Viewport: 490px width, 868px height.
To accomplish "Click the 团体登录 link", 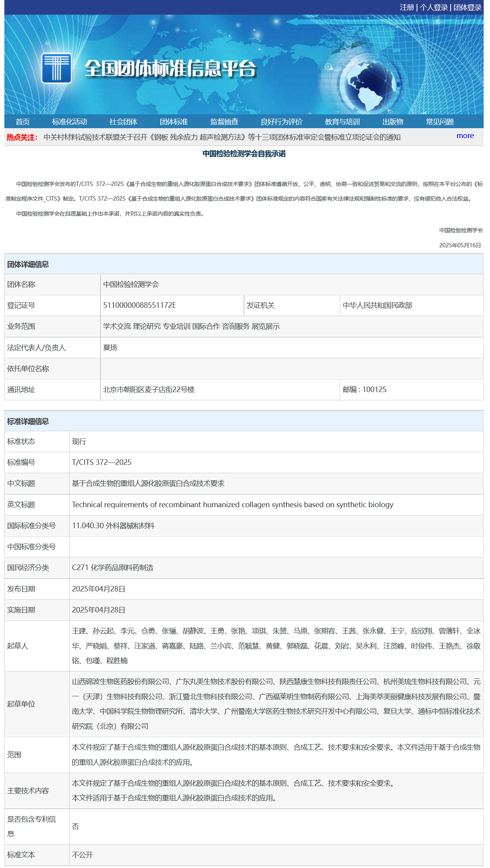I will 467,8.
